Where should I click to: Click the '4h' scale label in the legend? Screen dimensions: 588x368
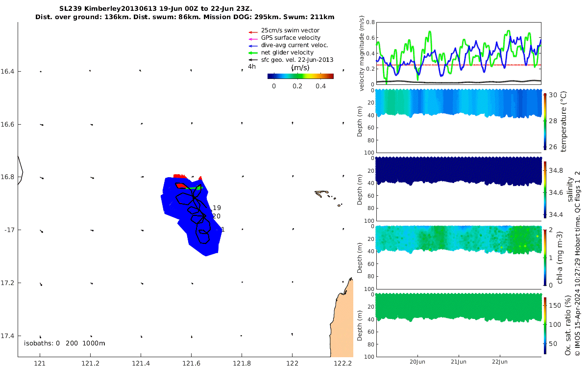pos(252,67)
